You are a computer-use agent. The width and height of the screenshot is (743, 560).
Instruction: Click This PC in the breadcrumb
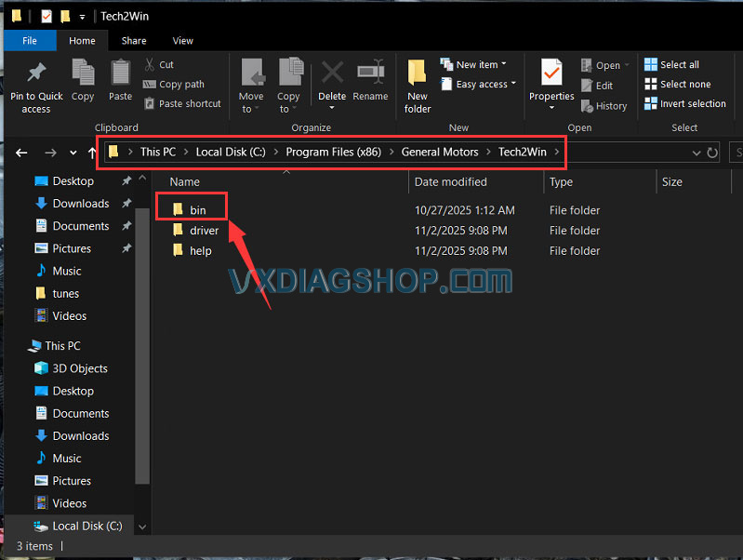[x=158, y=153]
